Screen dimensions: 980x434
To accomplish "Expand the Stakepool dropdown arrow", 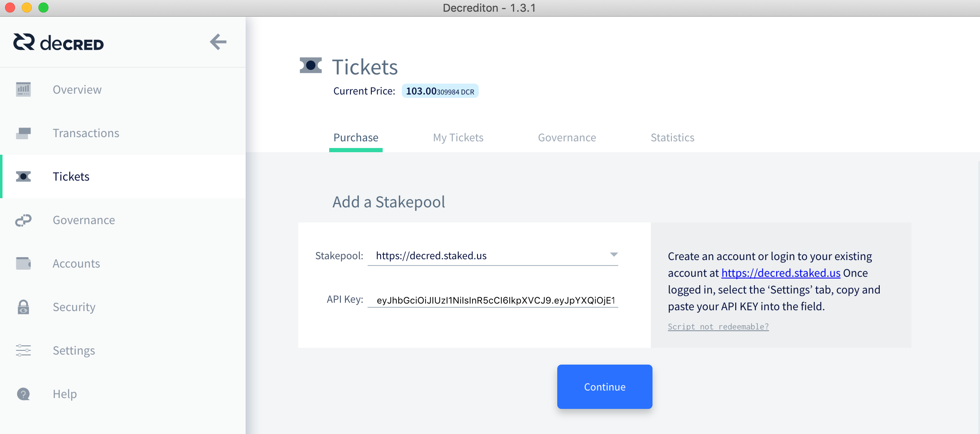I will click(x=614, y=255).
